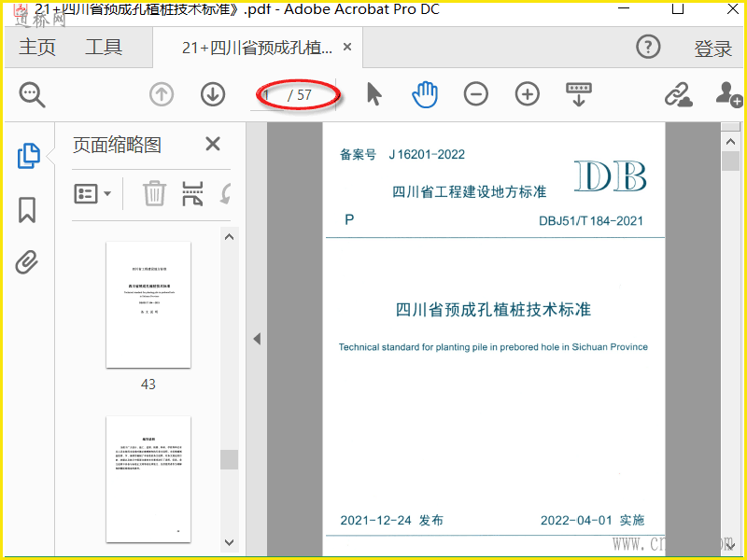The width and height of the screenshot is (747, 560).
Task: Click the print pages icon in thumbnail panel
Action: 192,193
